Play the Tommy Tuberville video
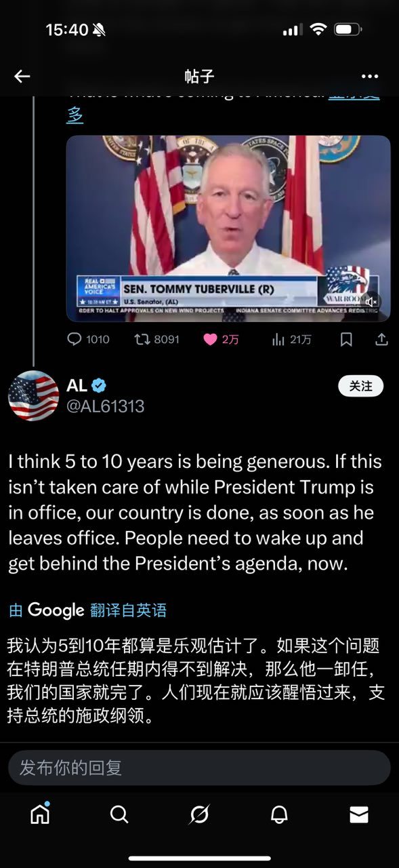 [228, 229]
